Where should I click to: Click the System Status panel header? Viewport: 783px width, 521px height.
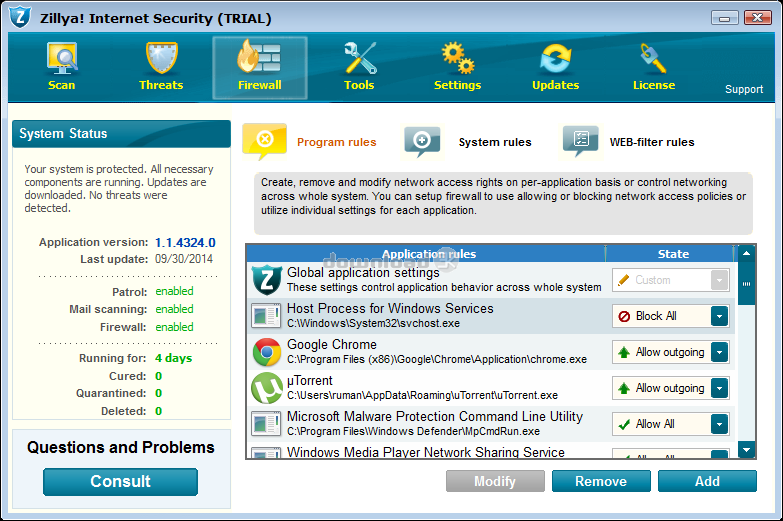[x=121, y=134]
